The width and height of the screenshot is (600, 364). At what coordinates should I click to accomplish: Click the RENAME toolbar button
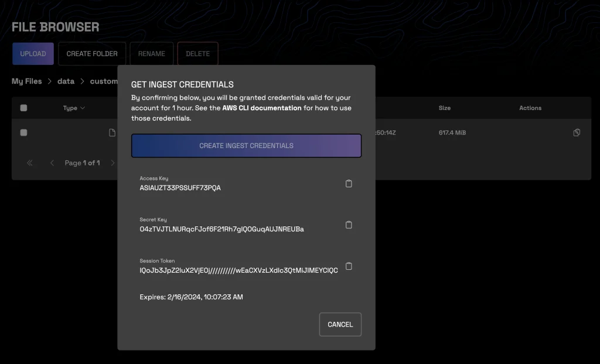pos(151,53)
